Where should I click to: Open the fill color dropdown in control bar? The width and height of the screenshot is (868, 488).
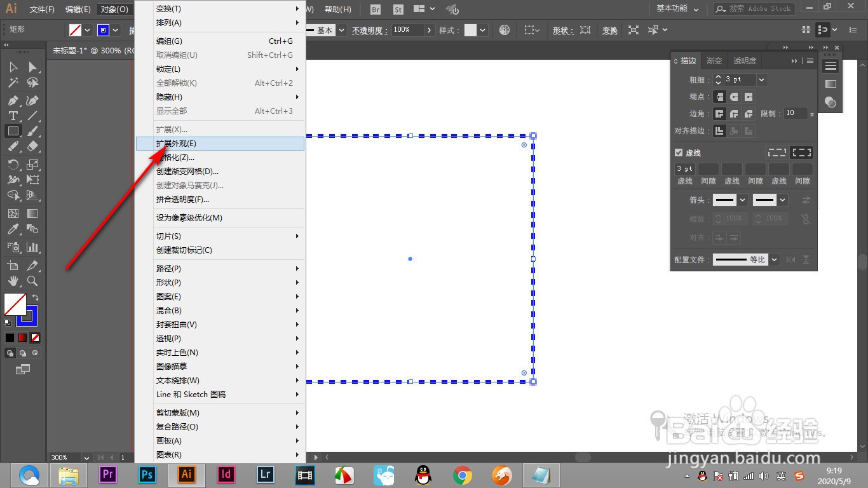(x=88, y=30)
